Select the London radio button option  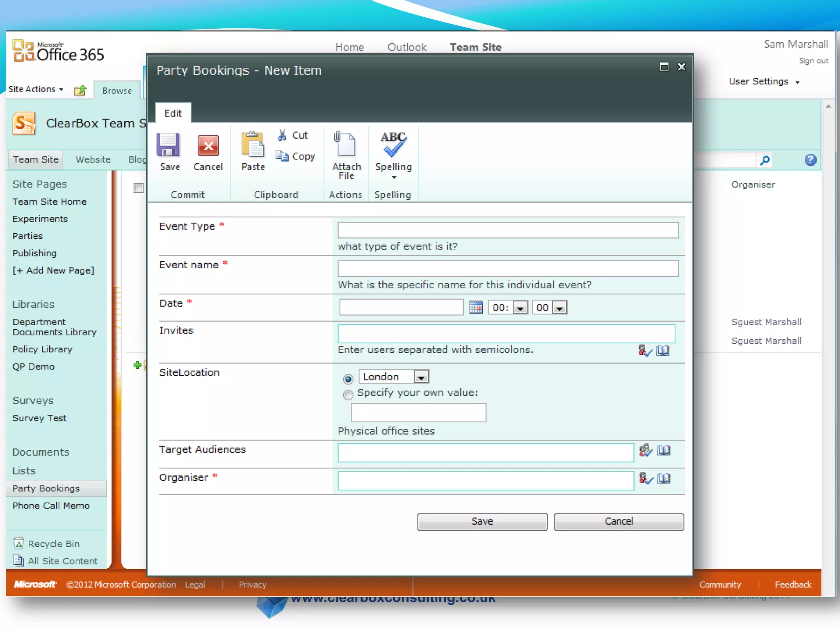point(348,379)
